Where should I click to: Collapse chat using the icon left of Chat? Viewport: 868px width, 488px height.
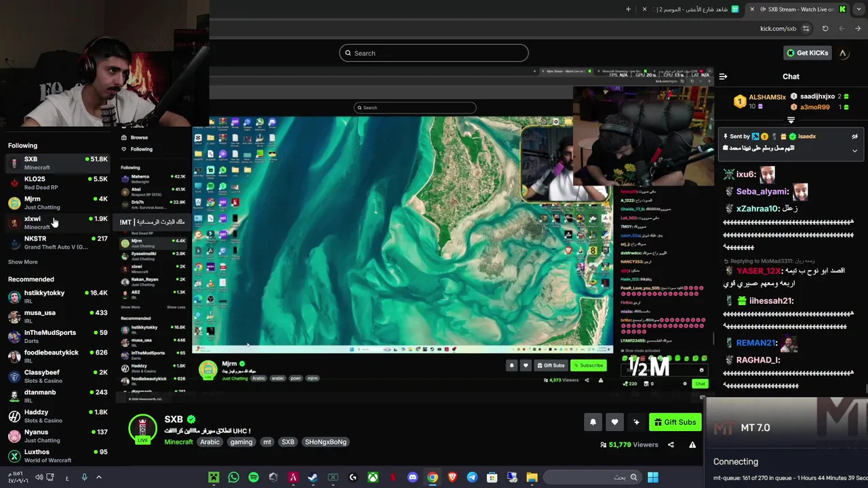tap(723, 77)
